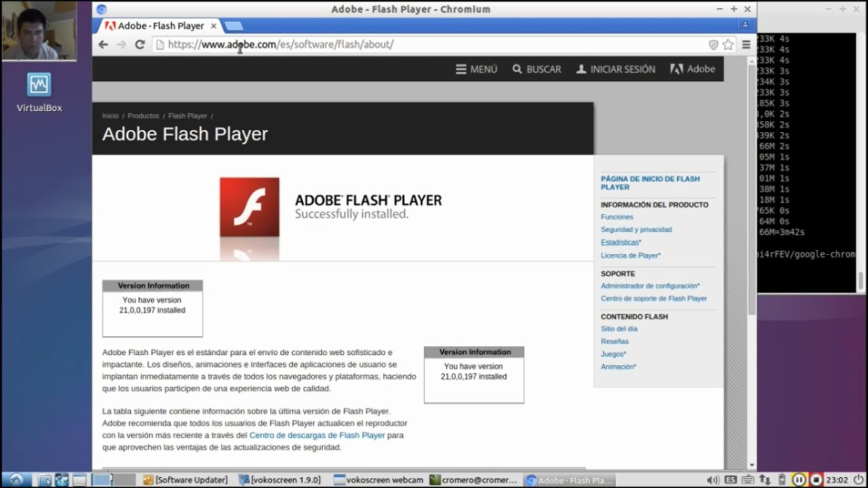The width and height of the screenshot is (868, 488).
Task: Open the Funciones sidebar link
Action: click(617, 217)
